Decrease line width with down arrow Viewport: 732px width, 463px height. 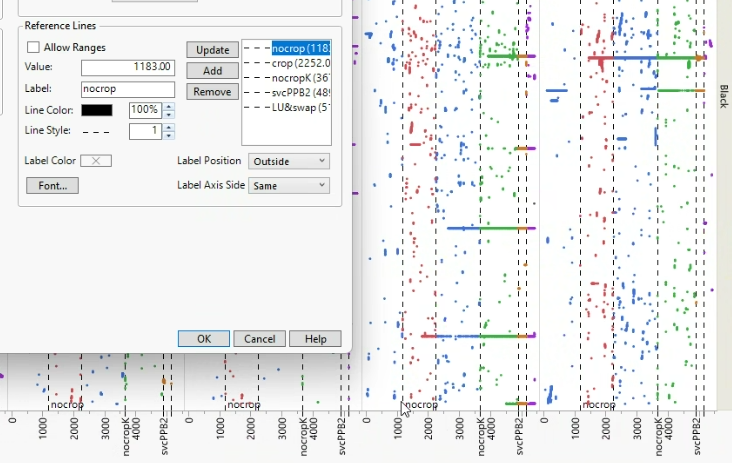pos(169,135)
